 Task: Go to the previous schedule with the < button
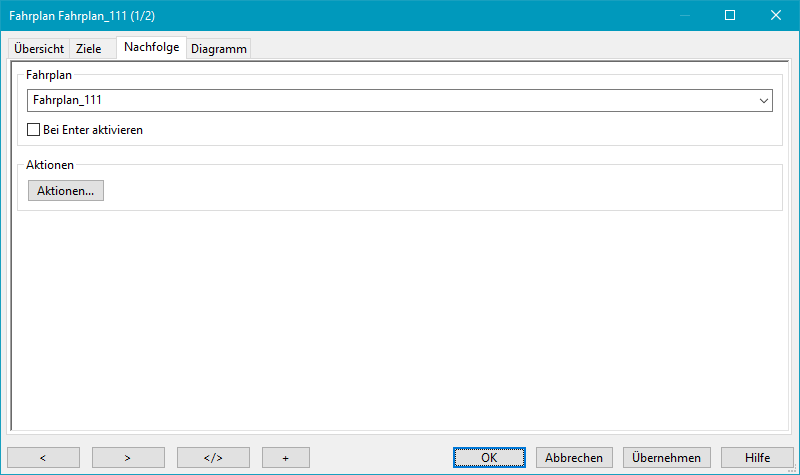[x=43, y=457]
